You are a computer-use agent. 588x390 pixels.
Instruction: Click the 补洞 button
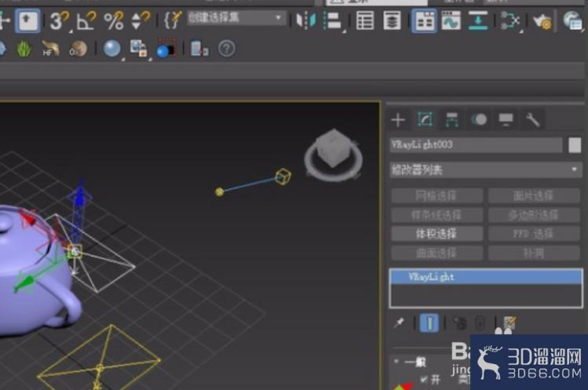pyautogui.click(x=534, y=253)
